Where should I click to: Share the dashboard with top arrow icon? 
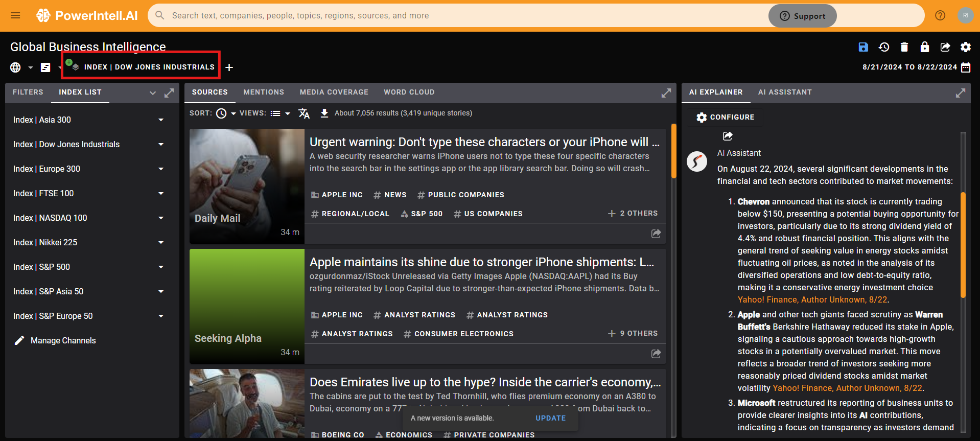945,47
